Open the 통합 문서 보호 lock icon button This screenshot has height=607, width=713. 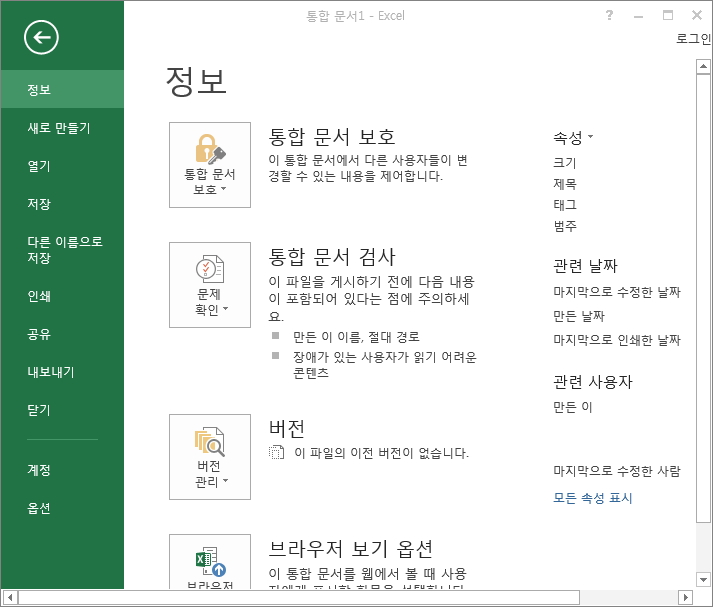pos(210,165)
